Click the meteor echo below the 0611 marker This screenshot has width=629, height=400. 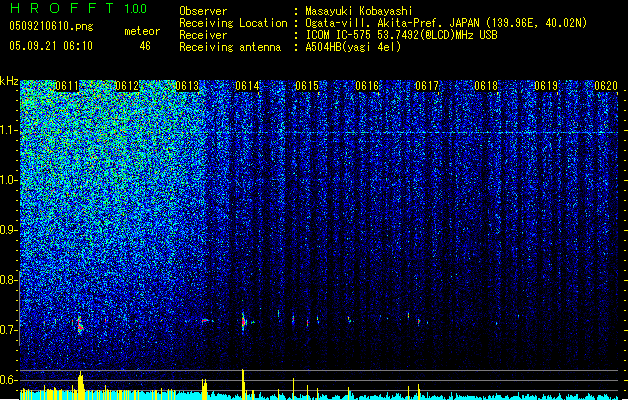80,325
